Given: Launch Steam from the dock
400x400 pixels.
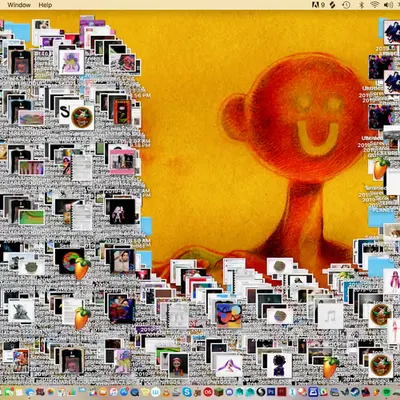Looking at the screenshot, I should (355, 392).
